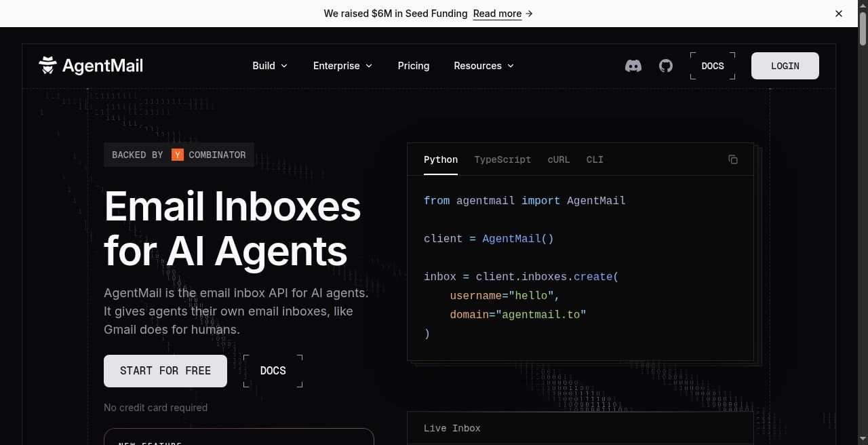Copy the code snippet with copy icon
The image size is (868, 445).
coord(733,159)
